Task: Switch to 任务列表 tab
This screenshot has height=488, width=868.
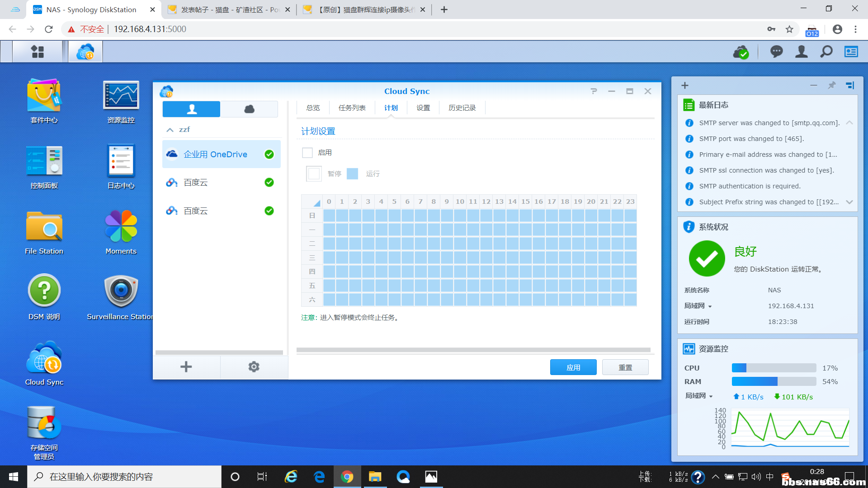Action: [352, 108]
